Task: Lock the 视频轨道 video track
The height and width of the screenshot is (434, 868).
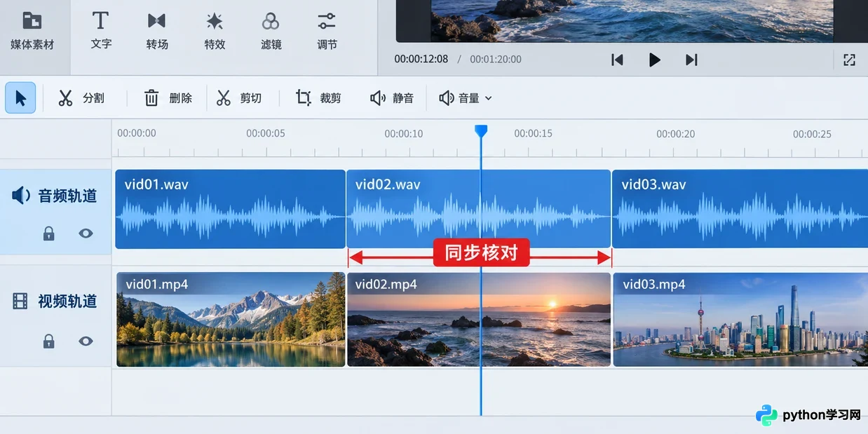Action: point(48,341)
